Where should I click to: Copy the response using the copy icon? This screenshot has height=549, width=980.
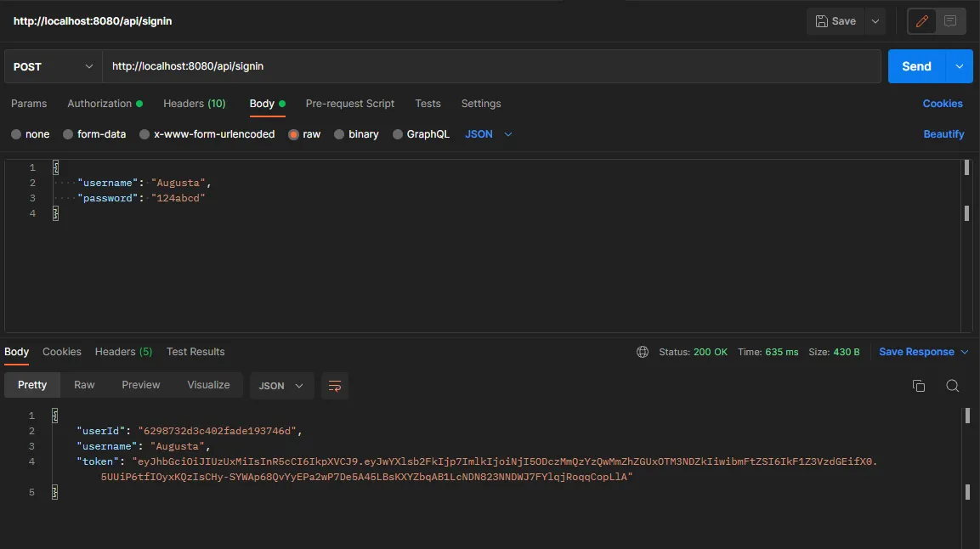(x=918, y=386)
